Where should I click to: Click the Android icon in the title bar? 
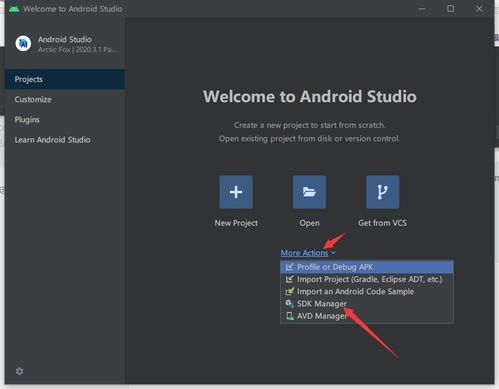click(14, 9)
